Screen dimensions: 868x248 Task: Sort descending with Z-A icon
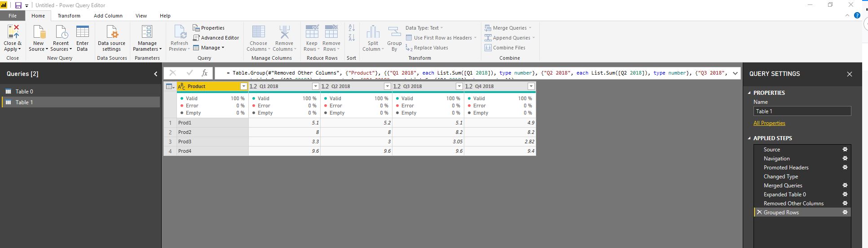point(352,37)
